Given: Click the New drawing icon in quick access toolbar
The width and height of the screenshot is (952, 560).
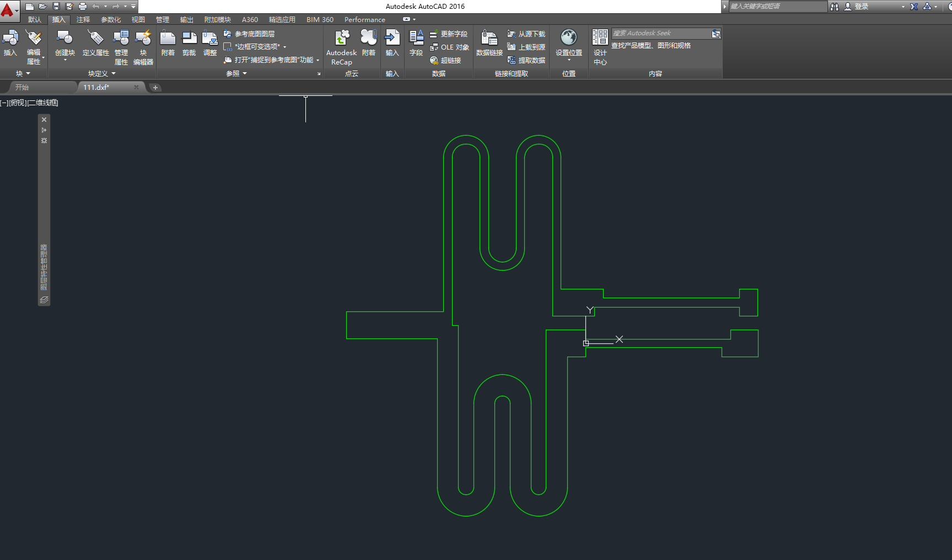Looking at the screenshot, I should 30,7.
